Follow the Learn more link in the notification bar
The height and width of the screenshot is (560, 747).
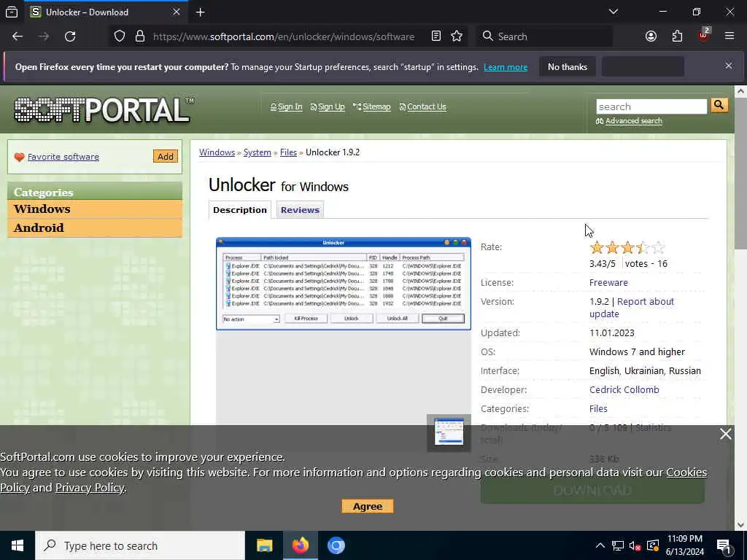(506, 67)
